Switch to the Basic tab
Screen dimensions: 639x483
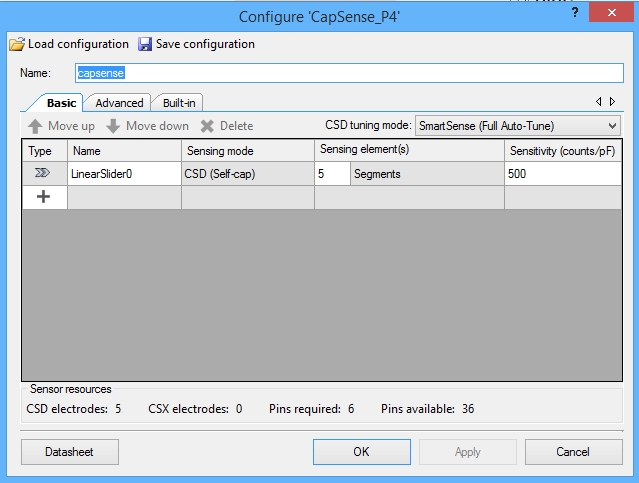click(61, 103)
